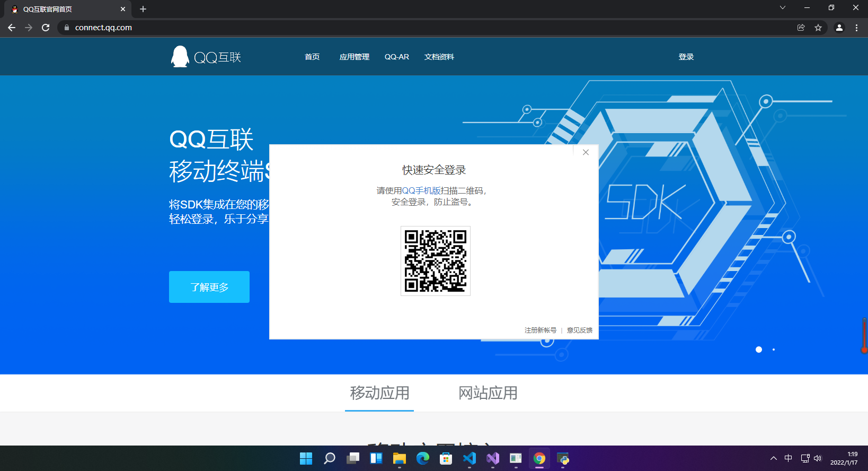Click the browser forward arrow
The height and width of the screenshot is (471, 868).
(x=29, y=28)
